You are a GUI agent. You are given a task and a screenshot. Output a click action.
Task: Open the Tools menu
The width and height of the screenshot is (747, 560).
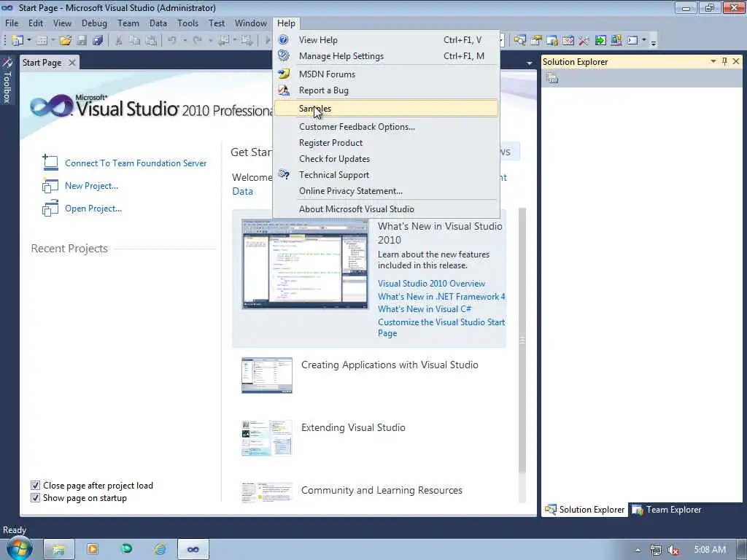187,23
